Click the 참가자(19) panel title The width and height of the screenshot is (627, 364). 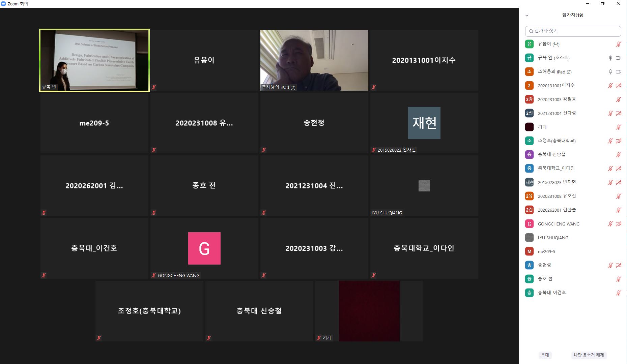coord(573,15)
